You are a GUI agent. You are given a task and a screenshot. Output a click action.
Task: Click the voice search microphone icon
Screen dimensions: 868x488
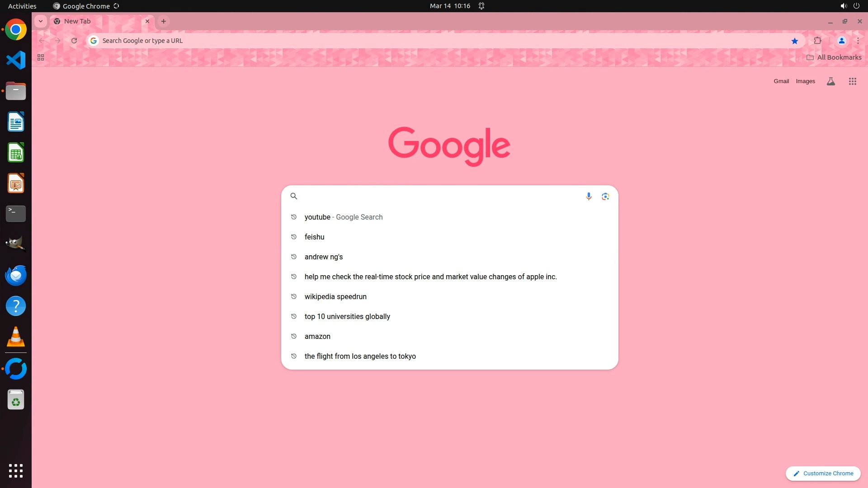(x=589, y=196)
